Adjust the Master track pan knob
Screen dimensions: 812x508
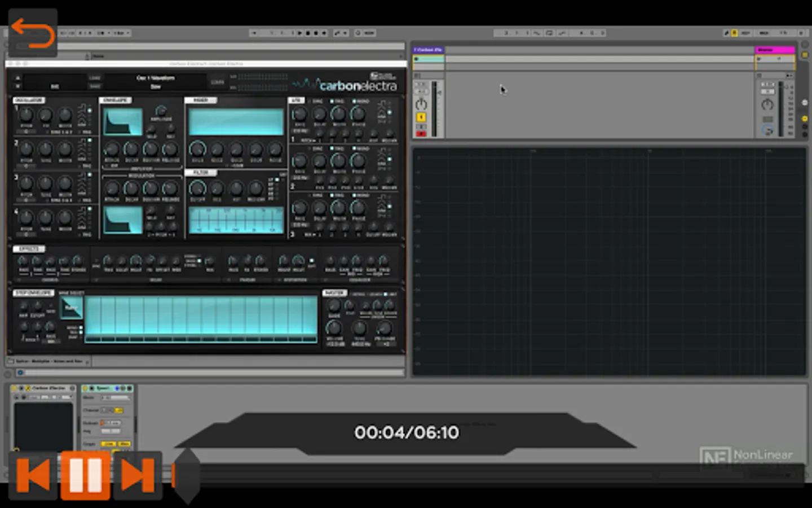pos(767,104)
